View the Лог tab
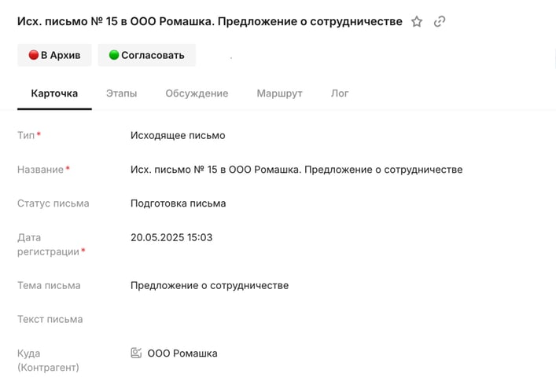 340,93
